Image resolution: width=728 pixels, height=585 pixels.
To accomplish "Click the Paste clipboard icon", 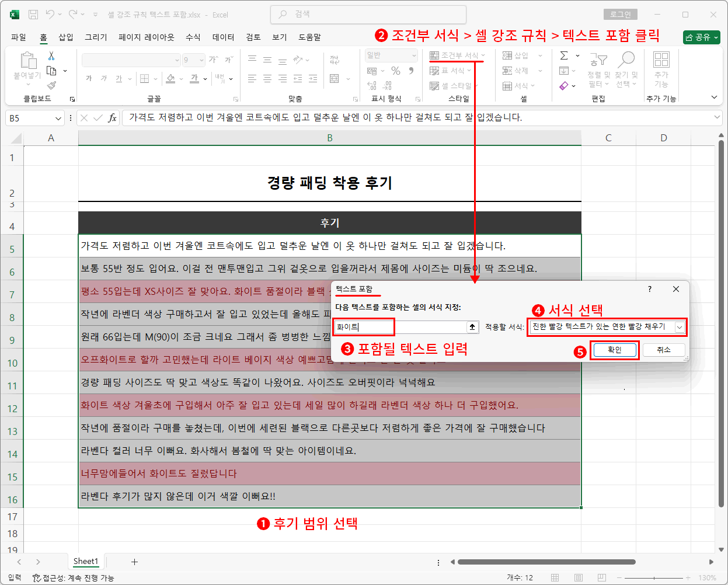I will (27, 60).
